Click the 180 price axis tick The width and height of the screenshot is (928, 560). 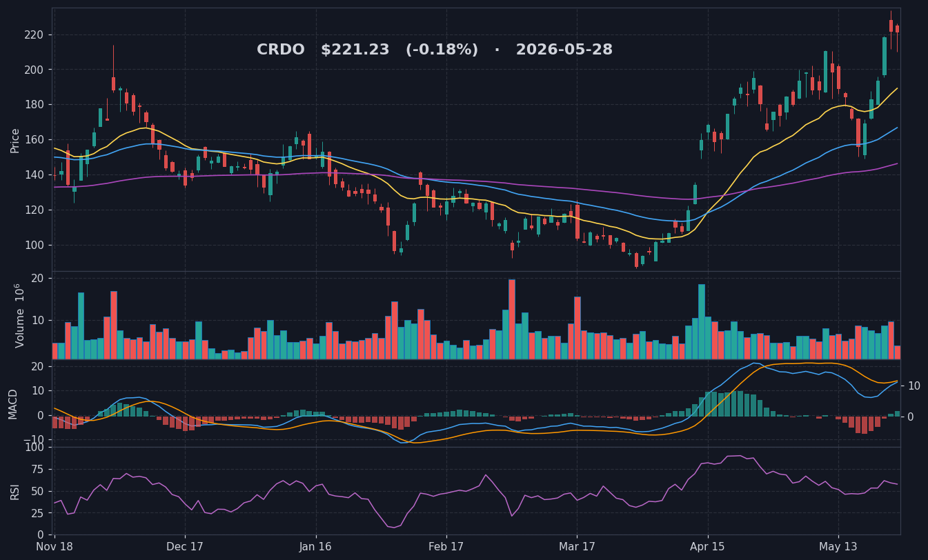(x=34, y=105)
